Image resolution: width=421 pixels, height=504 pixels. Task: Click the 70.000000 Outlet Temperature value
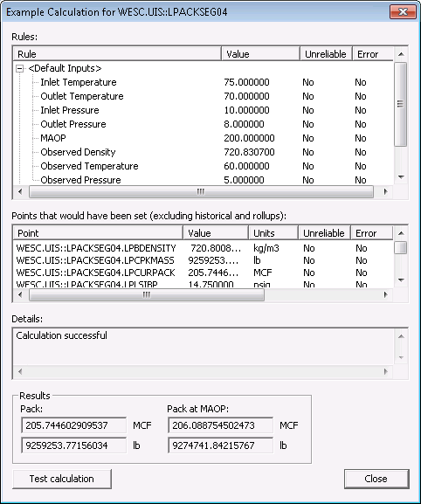[246, 96]
